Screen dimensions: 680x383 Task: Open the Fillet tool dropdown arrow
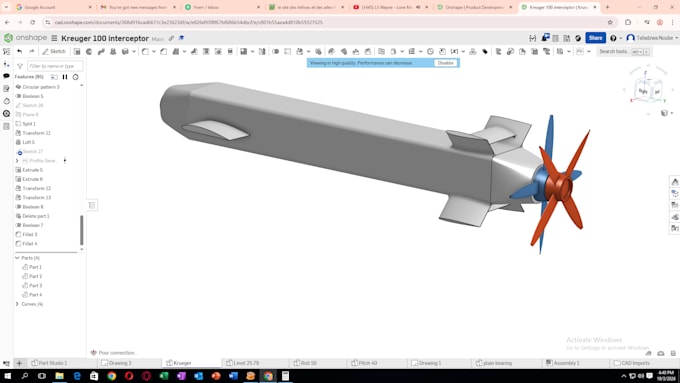click(153, 52)
